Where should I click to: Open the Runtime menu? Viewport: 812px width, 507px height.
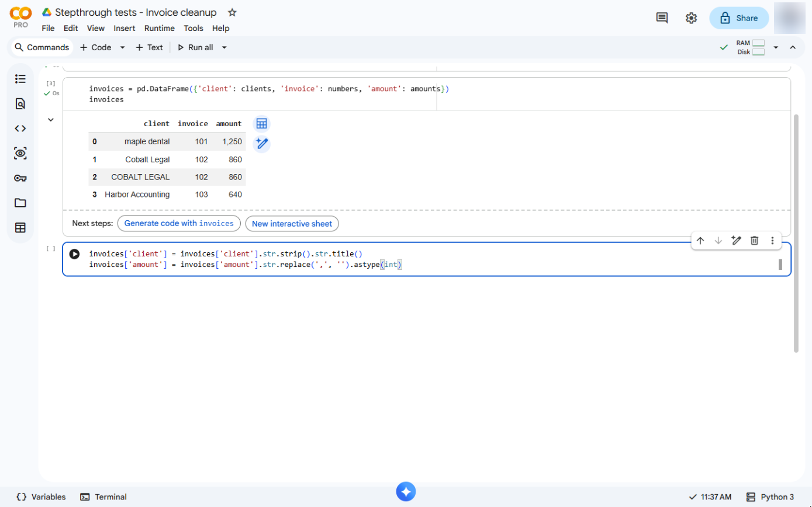point(160,28)
